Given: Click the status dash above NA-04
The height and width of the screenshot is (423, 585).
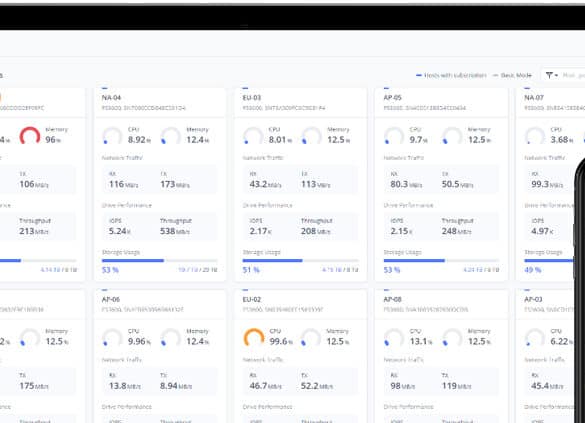Looking at the screenshot, I should click(x=104, y=88).
